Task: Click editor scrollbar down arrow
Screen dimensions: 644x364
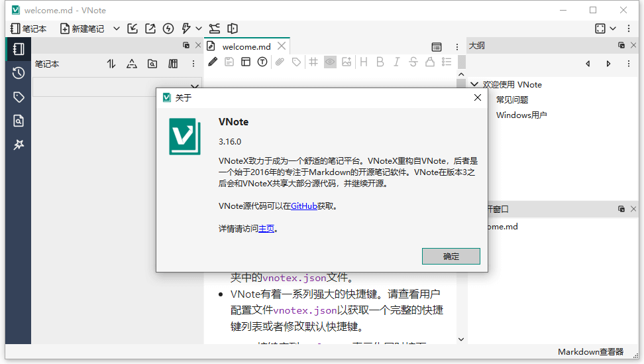Action: click(x=461, y=339)
